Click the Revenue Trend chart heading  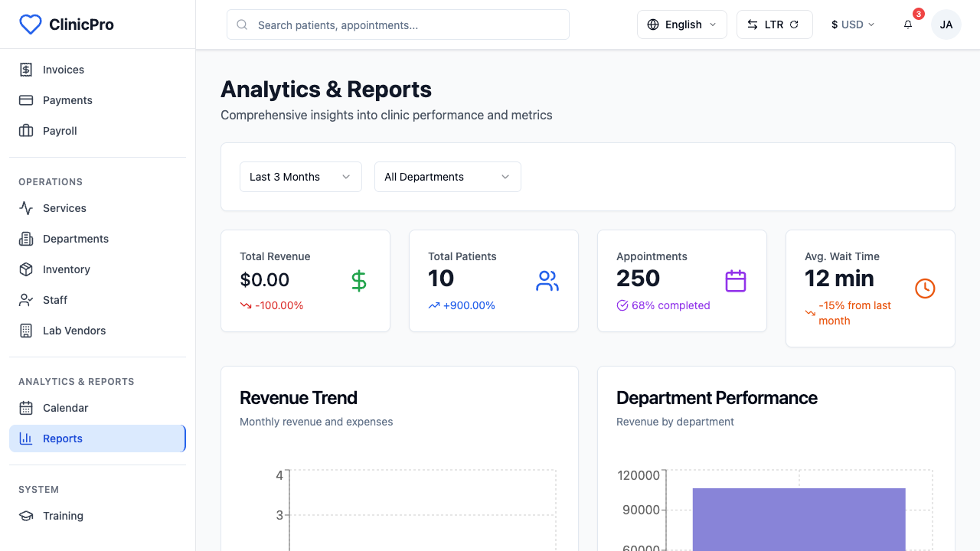(299, 398)
